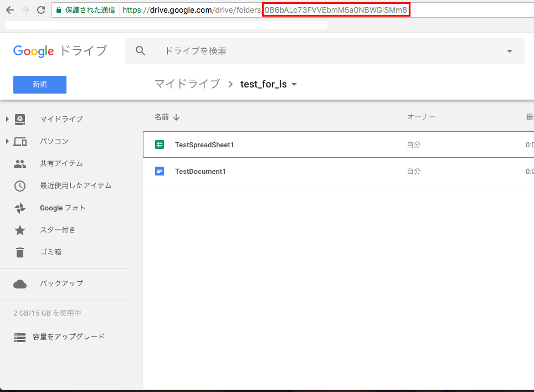Screen dimensions: 534x392
Task: Click the Google Sheets icon for TestSpreadSheet1
Action: click(x=160, y=145)
